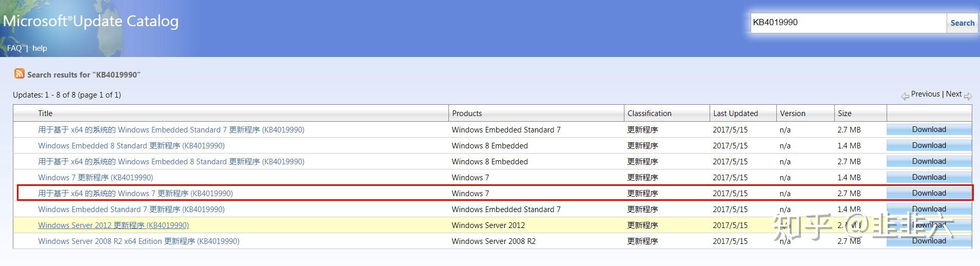
Task: Sort results by Classification column
Action: click(x=649, y=113)
